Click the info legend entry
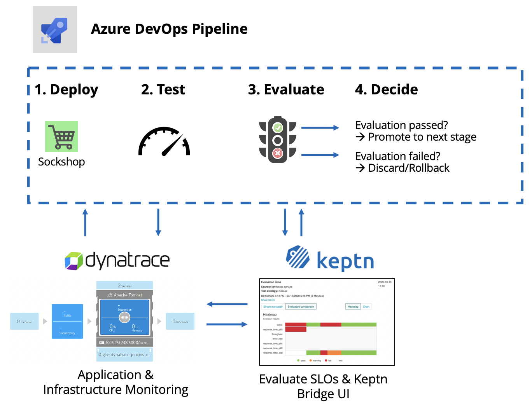 pos(339,360)
